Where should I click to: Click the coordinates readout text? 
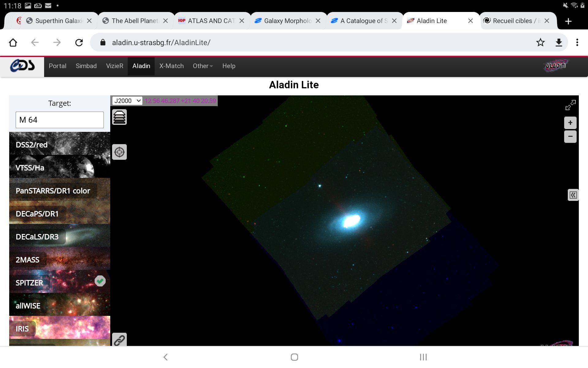click(180, 101)
